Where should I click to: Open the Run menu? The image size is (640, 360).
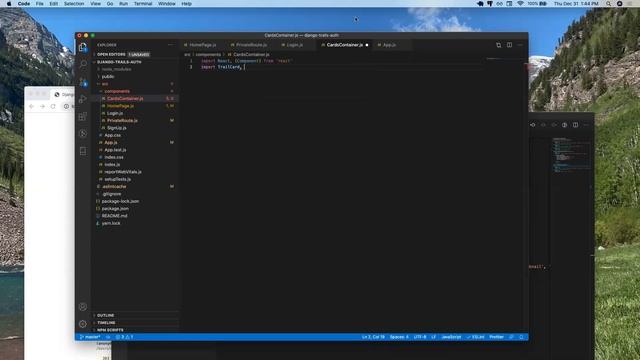click(x=123, y=4)
